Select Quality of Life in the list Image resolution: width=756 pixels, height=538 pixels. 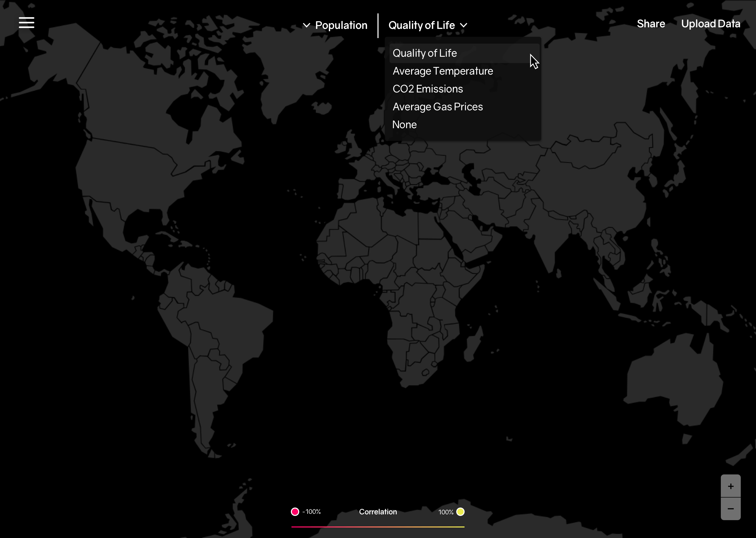point(464,53)
